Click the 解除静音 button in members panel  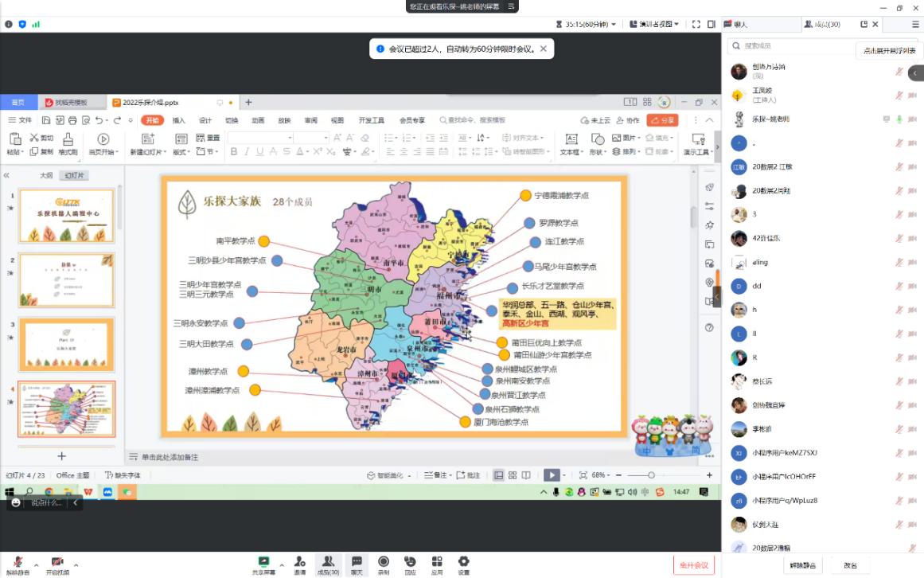pos(801,565)
